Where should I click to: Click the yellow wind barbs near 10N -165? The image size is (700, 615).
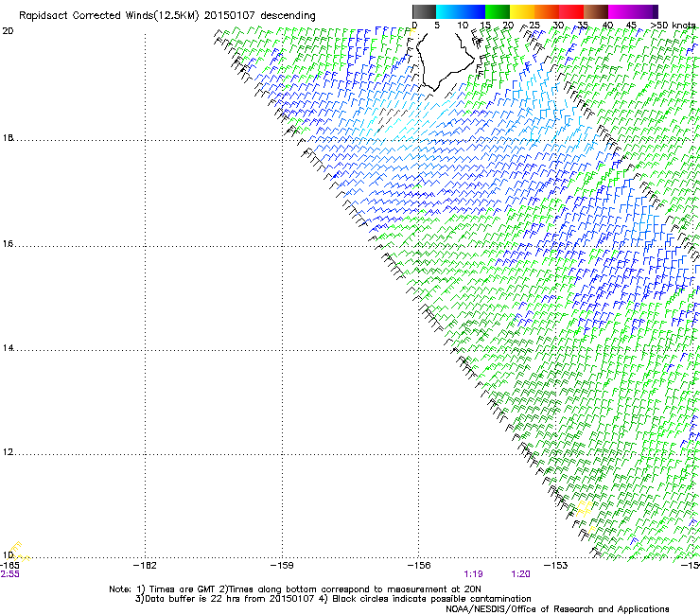tap(19, 552)
